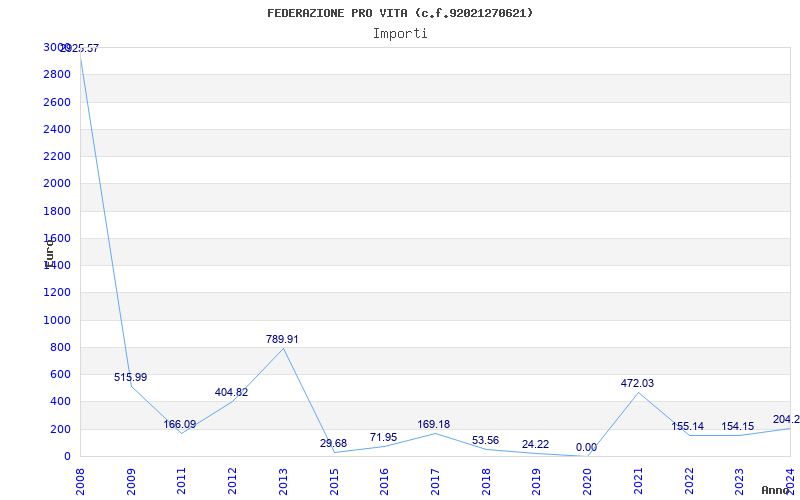Click the FEDERAZIONE PRO VITA title
Screen dimensions: 800x500
(x=400, y=13)
